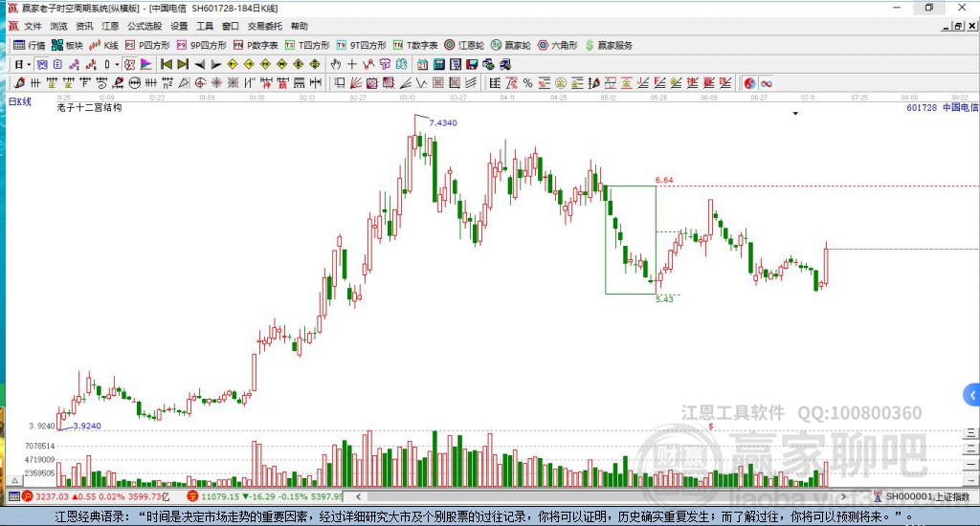
Task: Click the 6.64 level label
Action: (x=664, y=180)
